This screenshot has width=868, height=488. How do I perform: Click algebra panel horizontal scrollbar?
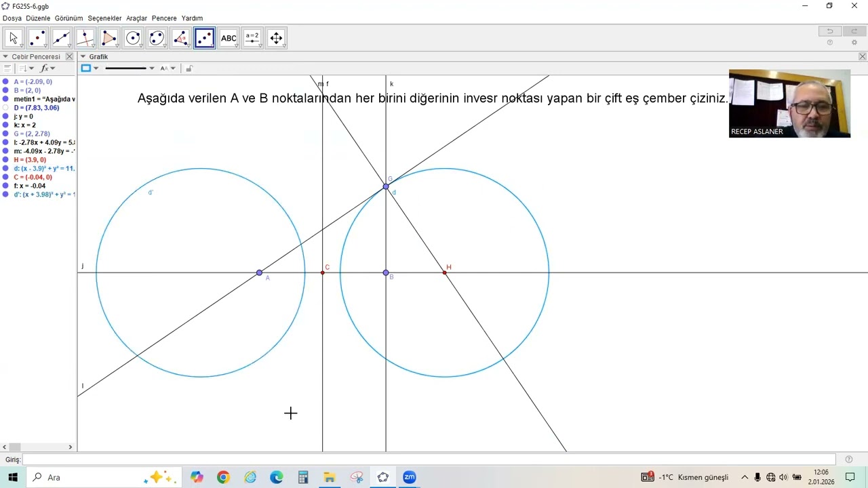click(37, 447)
